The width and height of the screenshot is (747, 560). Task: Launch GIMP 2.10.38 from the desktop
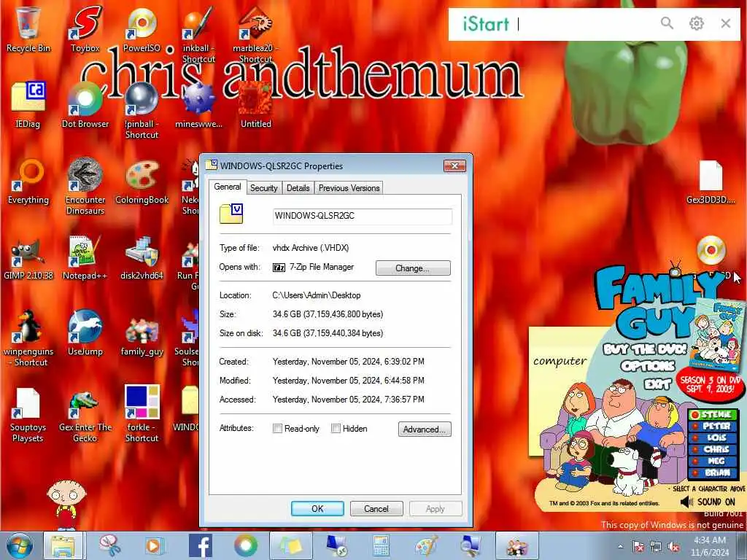click(x=28, y=258)
